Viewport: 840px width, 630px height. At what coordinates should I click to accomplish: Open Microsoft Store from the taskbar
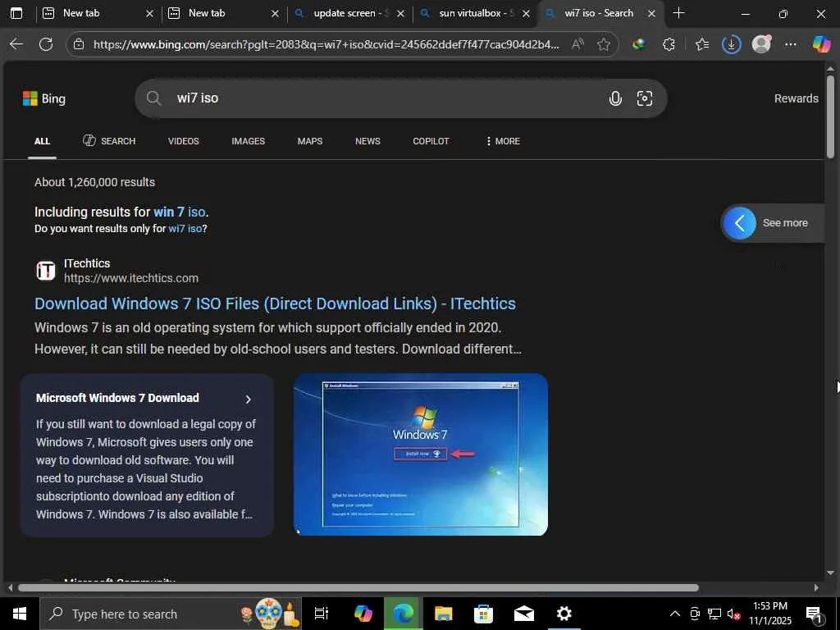(x=483, y=614)
